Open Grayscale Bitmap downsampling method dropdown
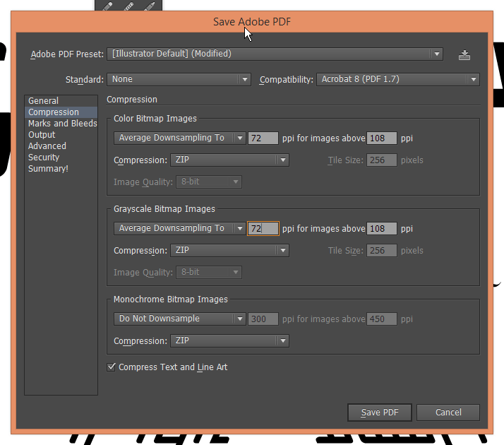Image resolution: width=504 pixels, height=445 pixels. pos(180,228)
